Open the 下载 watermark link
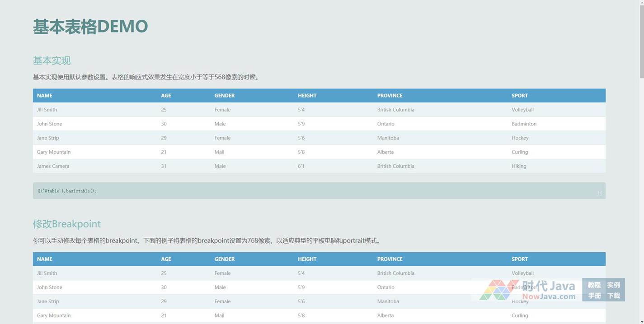Image resolution: width=644 pixels, height=324 pixels. [x=613, y=296]
